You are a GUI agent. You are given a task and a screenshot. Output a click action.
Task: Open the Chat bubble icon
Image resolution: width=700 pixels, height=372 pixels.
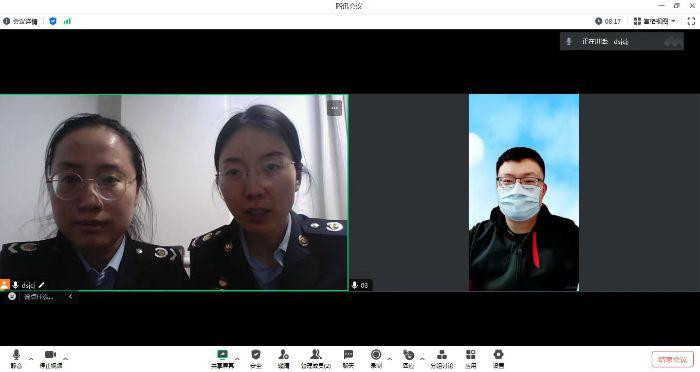[348, 359]
